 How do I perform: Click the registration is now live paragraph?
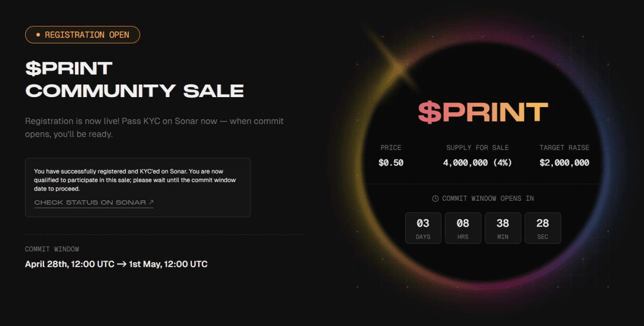tap(154, 128)
